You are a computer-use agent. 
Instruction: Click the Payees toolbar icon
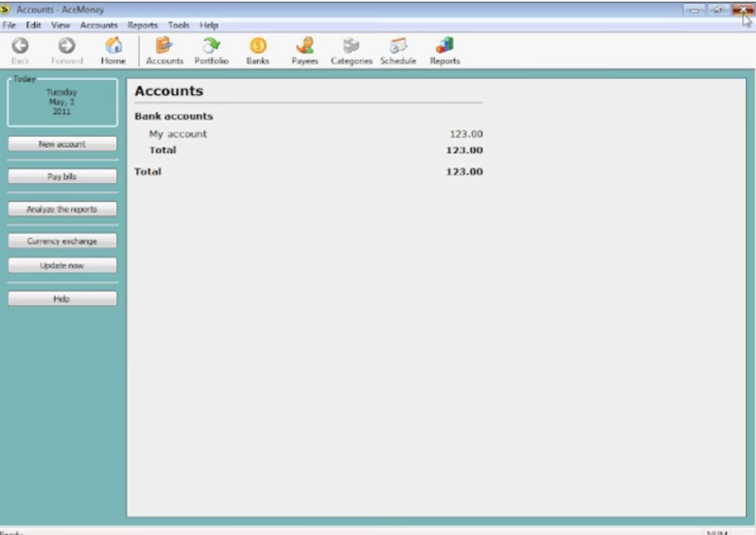pos(304,50)
